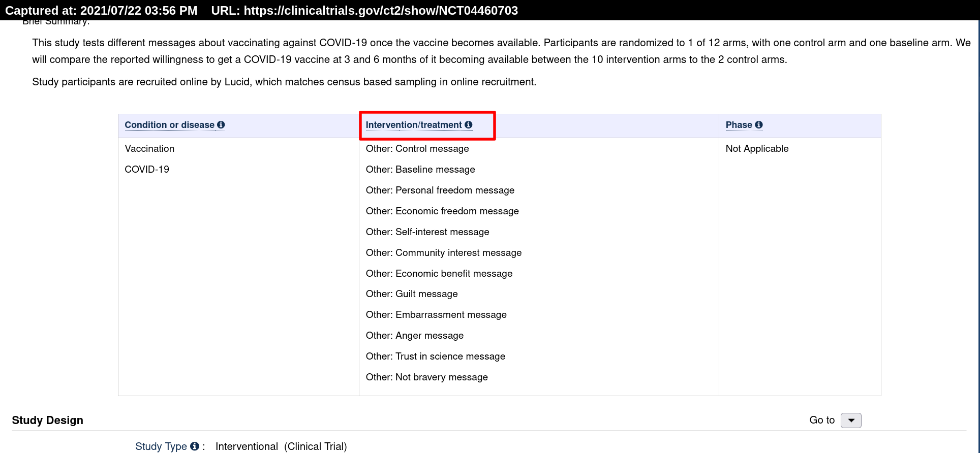This screenshot has height=453, width=980.
Task: Select 'Other: Trust in science message' entry
Action: 436,357
